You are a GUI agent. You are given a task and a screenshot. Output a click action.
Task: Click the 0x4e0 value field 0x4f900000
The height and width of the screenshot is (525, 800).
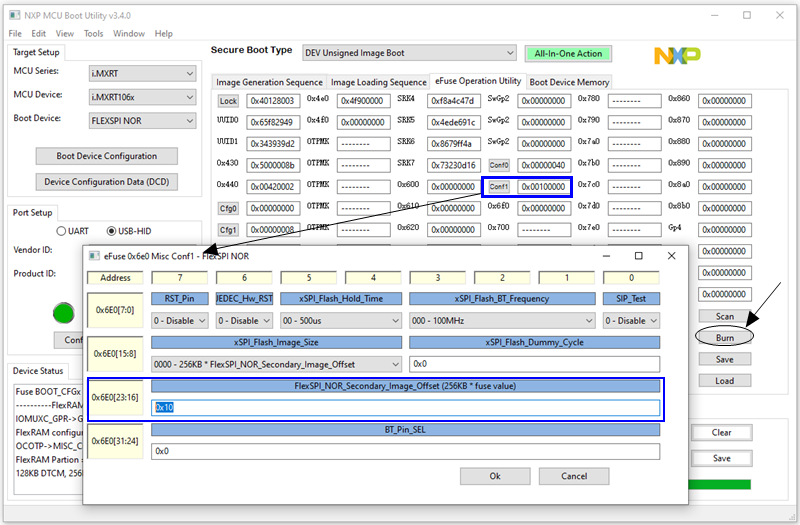(363, 101)
